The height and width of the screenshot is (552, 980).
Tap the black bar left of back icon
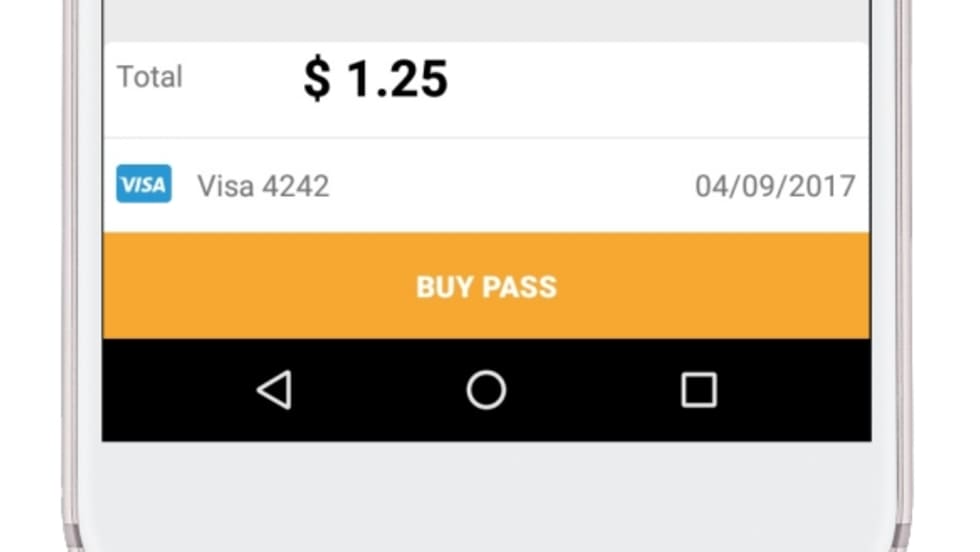click(170, 390)
